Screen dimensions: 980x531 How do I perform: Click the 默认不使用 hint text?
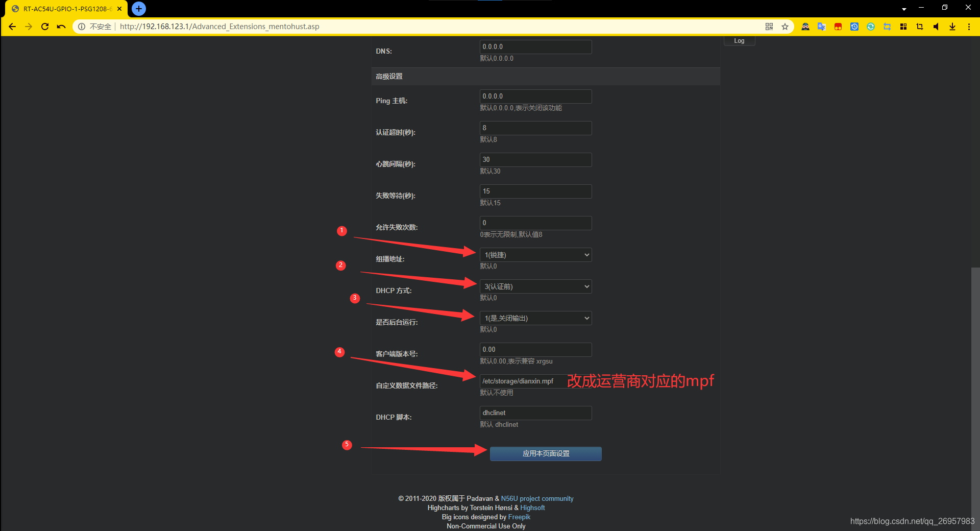click(x=497, y=393)
